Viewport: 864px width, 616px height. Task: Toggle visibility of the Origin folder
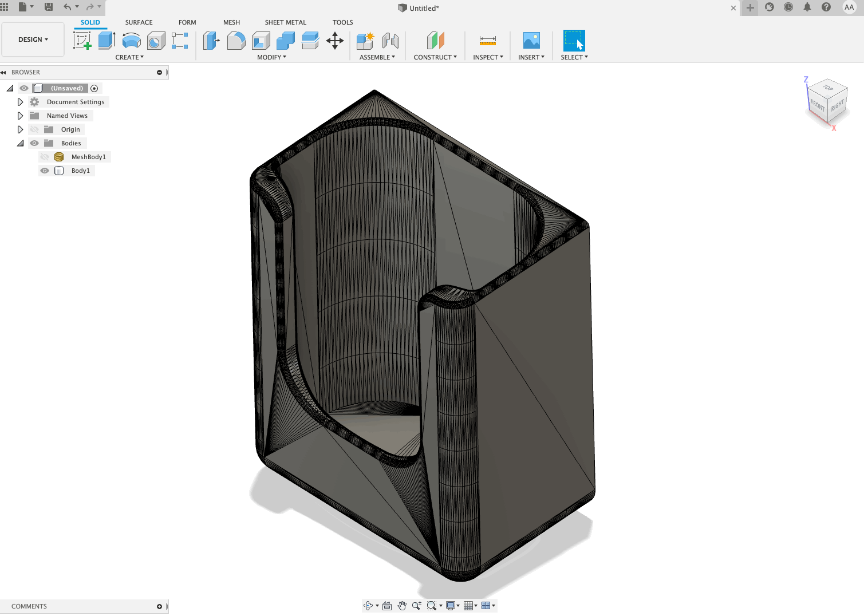tap(34, 129)
